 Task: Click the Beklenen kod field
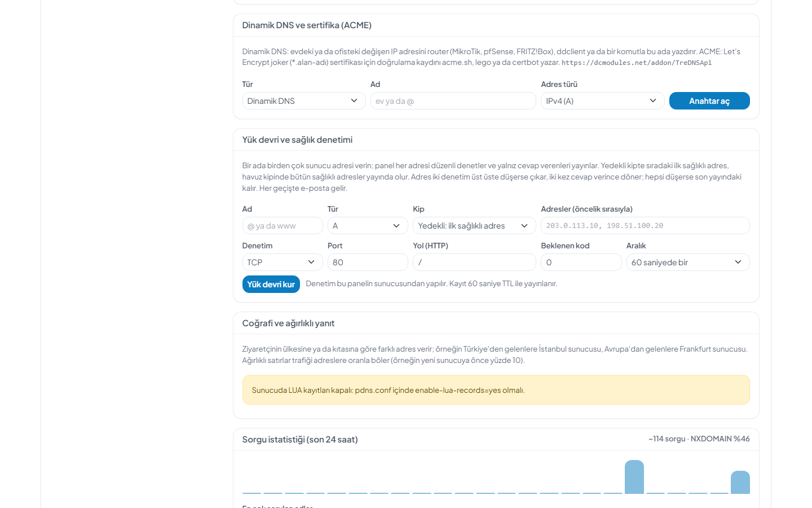coord(581,262)
